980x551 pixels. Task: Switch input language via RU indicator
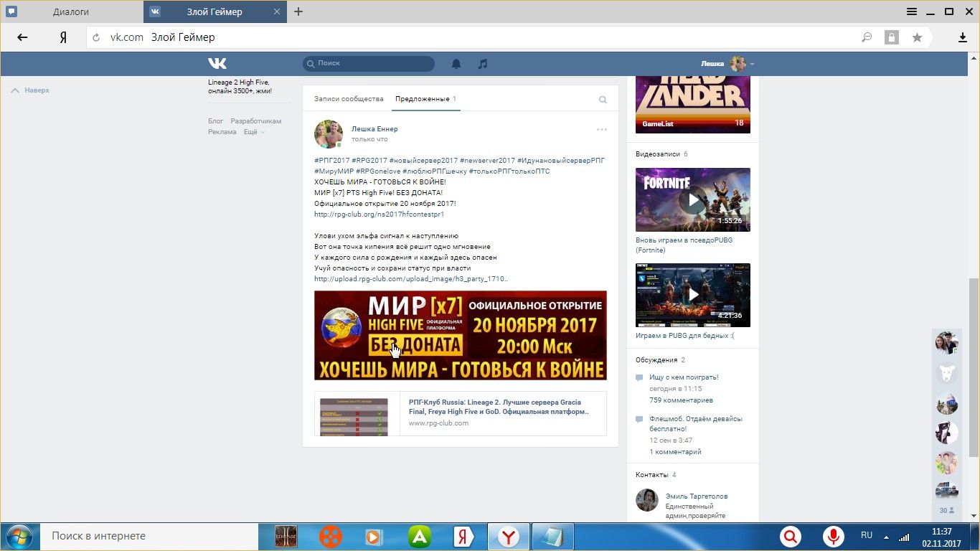867,536
